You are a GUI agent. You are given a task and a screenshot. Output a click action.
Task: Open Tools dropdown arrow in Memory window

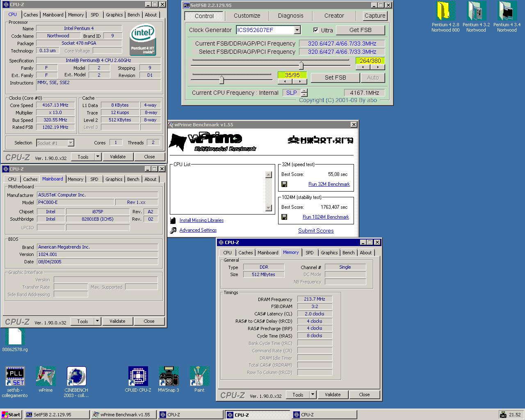313,395
